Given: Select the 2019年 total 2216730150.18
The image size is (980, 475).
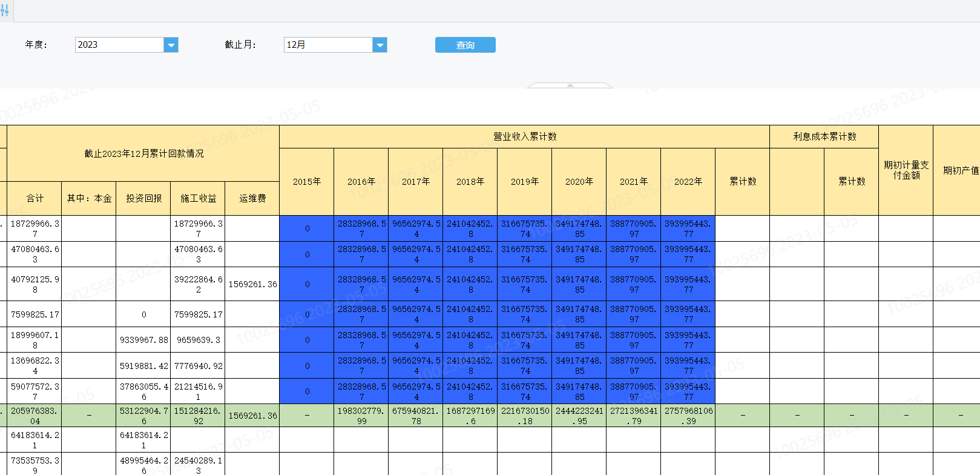Looking at the screenshot, I should tap(525, 416).
